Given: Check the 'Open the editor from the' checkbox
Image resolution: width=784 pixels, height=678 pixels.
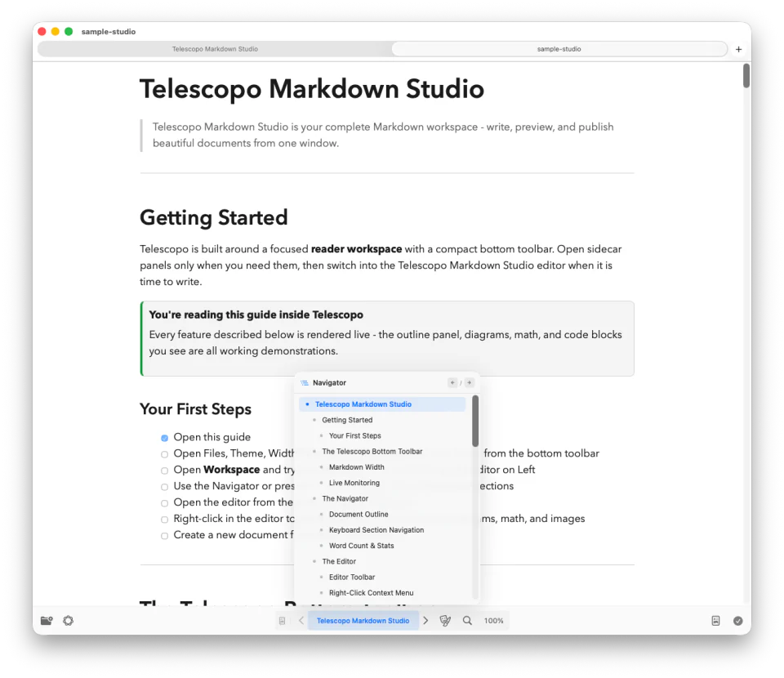Looking at the screenshot, I should pos(164,503).
